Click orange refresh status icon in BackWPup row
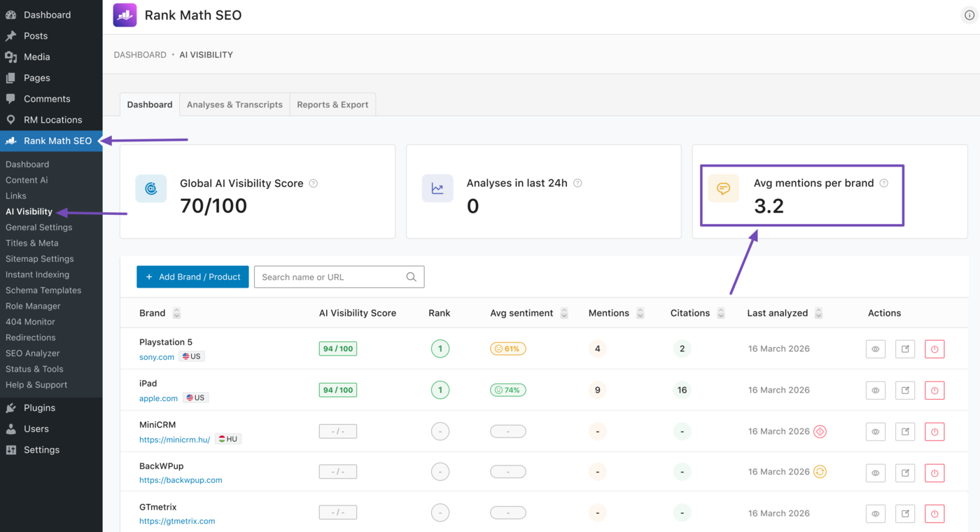980x532 pixels. click(x=820, y=472)
